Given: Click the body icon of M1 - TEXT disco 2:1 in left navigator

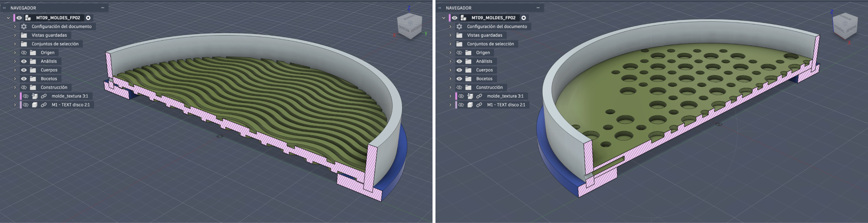Looking at the screenshot, I should point(34,105).
